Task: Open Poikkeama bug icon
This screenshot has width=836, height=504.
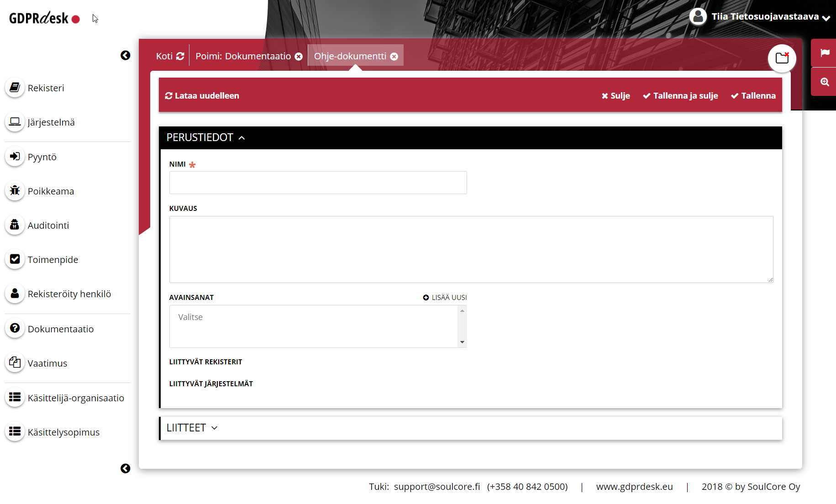Action: pyautogui.click(x=15, y=190)
